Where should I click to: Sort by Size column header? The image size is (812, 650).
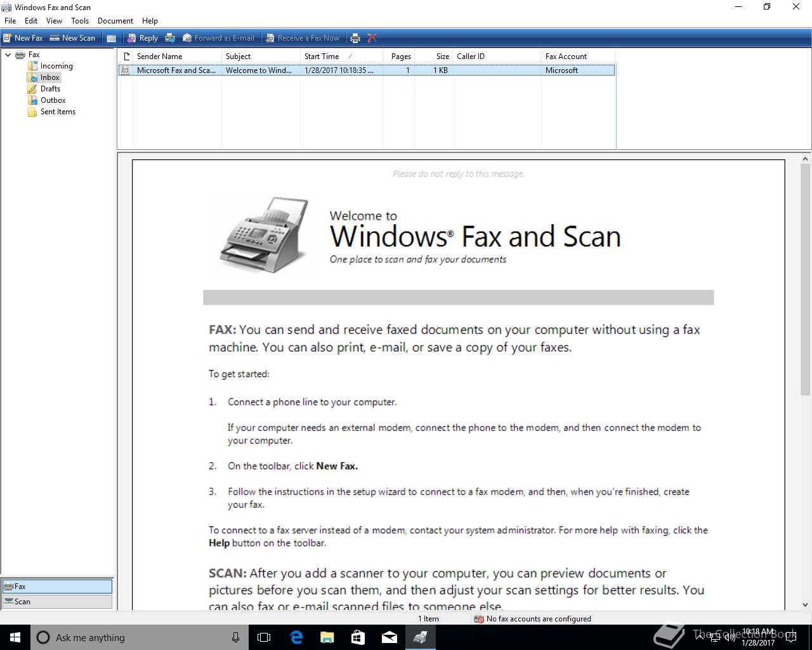[x=434, y=56]
